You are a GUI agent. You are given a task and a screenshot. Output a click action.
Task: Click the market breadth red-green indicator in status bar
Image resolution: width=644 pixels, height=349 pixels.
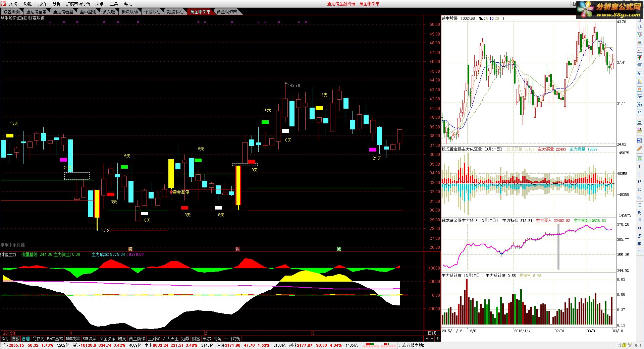pos(380,345)
